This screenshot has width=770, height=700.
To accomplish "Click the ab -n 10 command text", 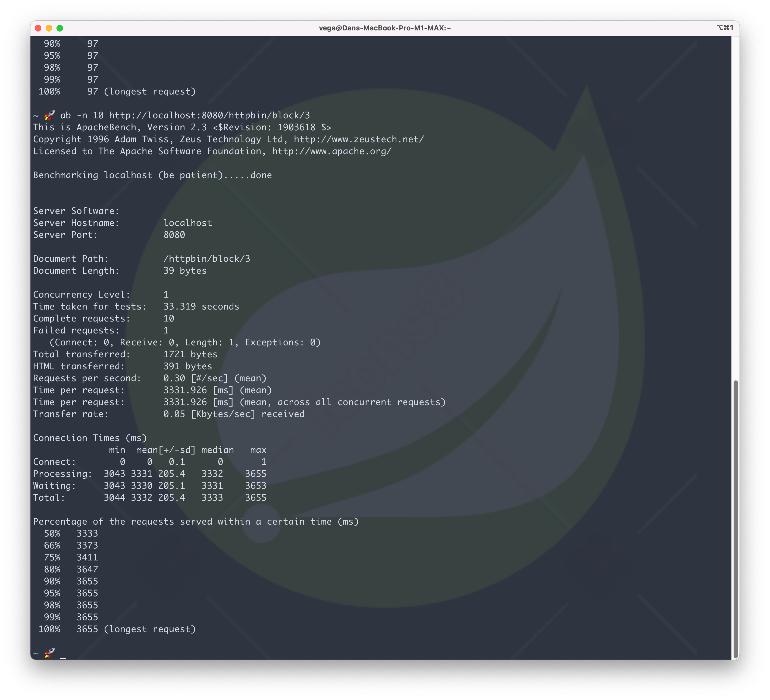I will tap(82, 115).
